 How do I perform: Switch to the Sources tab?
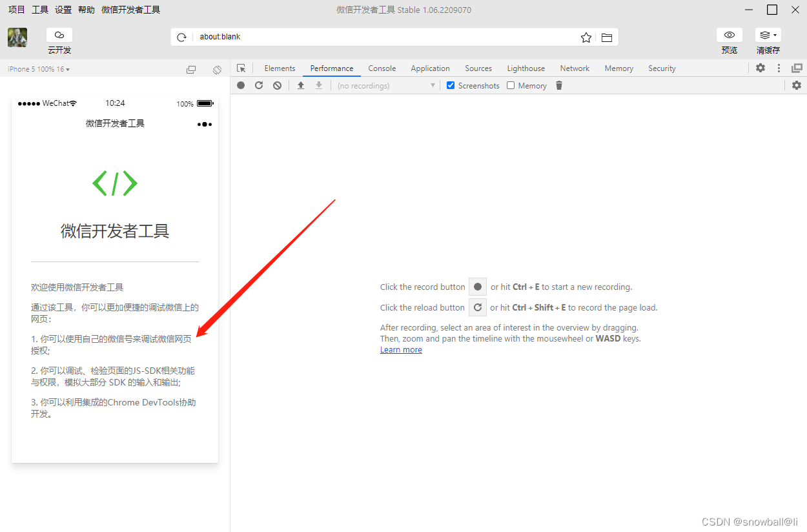[x=478, y=68]
